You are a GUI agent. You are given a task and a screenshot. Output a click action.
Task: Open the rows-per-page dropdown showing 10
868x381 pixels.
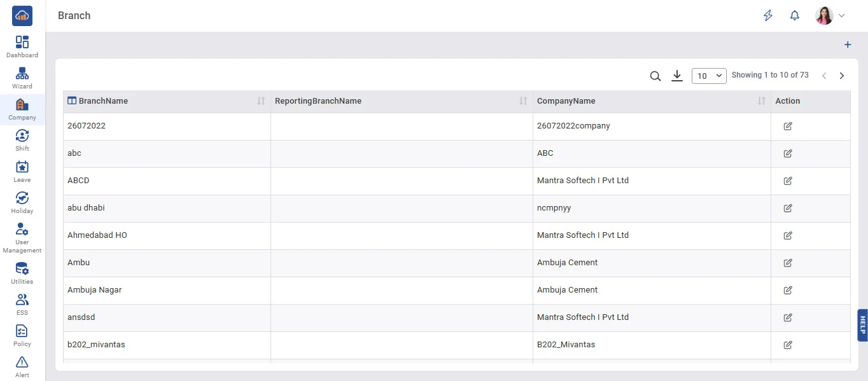click(x=709, y=76)
